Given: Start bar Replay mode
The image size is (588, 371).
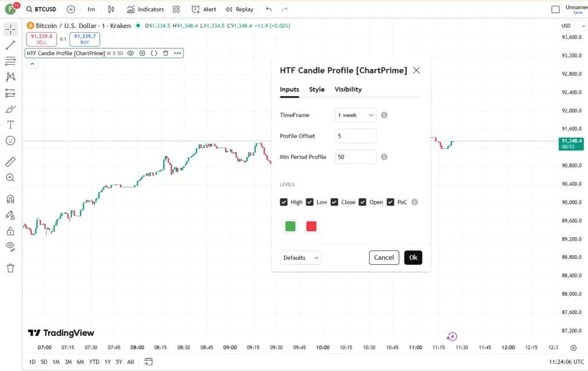Looking at the screenshot, I should [x=239, y=9].
